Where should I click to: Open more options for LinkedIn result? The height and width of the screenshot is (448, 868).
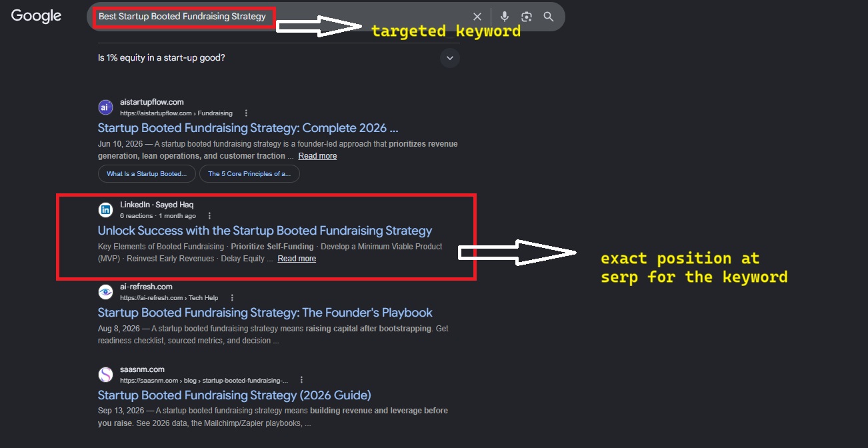(209, 216)
